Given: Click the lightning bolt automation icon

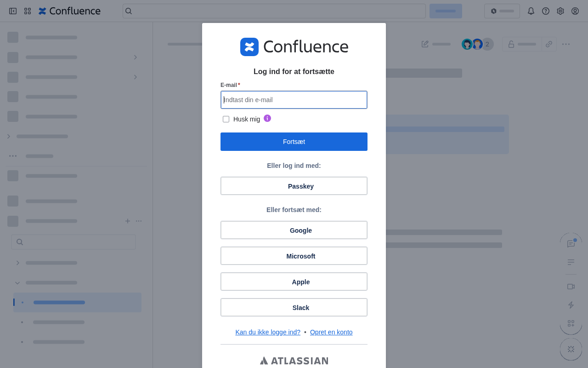Looking at the screenshot, I should 571,305.
